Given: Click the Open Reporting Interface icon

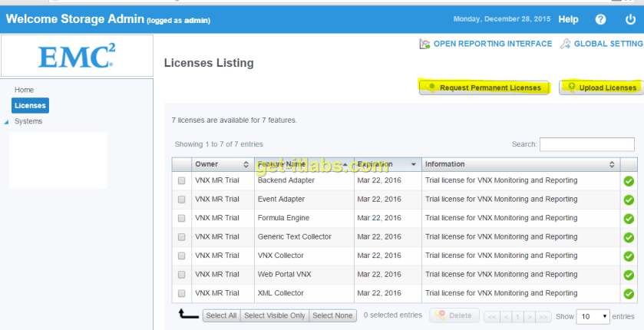Looking at the screenshot, I should (x=424, y=44).
